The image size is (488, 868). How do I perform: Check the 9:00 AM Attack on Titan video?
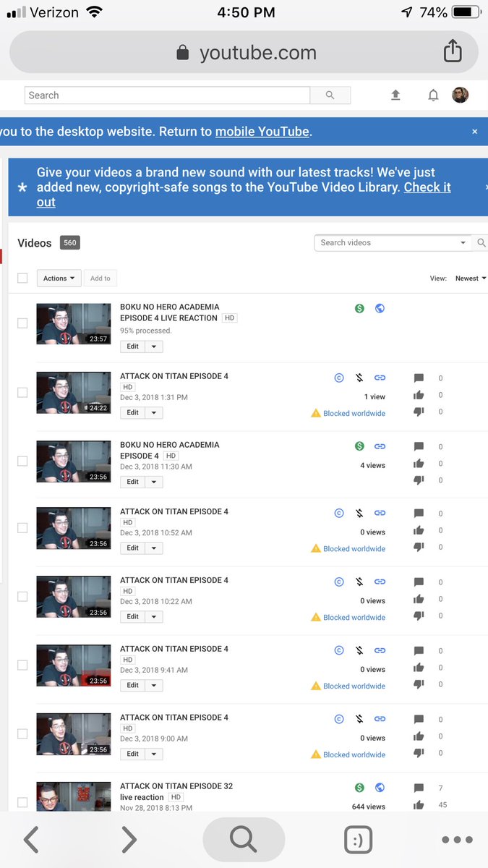(x=22, y=733)
